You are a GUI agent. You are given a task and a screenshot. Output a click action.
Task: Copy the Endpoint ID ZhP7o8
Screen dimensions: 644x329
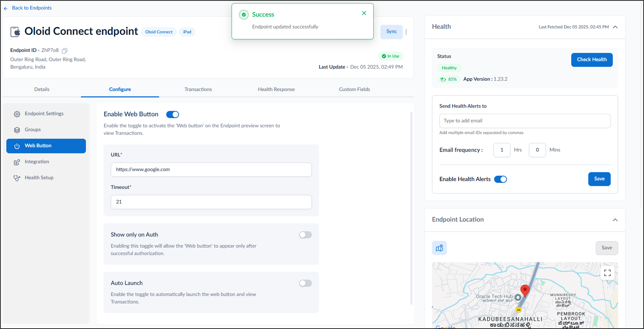coord(65,50)
